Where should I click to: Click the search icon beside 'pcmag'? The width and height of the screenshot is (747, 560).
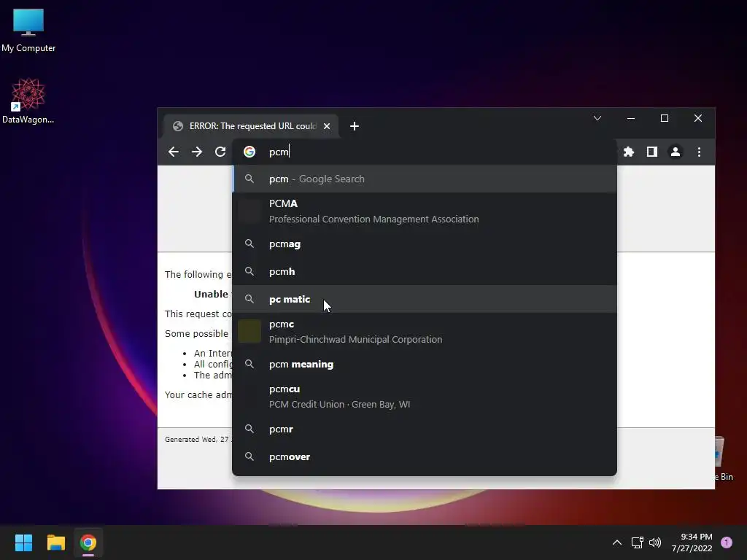[249, 244]
